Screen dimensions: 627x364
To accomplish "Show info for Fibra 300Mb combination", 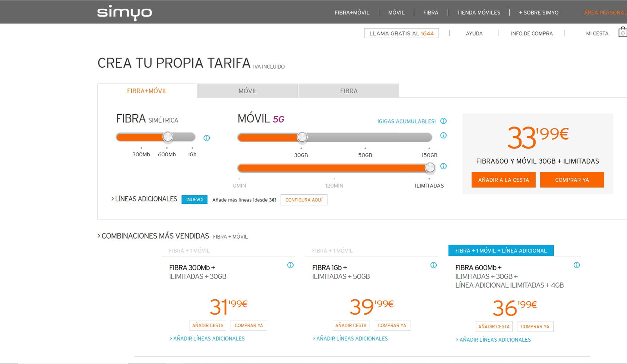I will click(290, 265).
